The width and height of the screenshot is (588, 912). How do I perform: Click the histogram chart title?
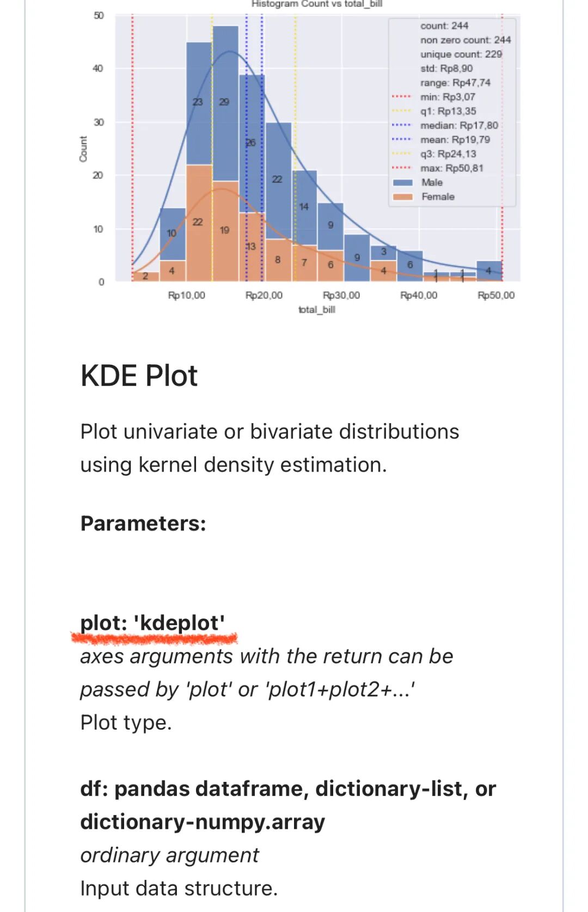pyautogui.click(x=317, y=4)
